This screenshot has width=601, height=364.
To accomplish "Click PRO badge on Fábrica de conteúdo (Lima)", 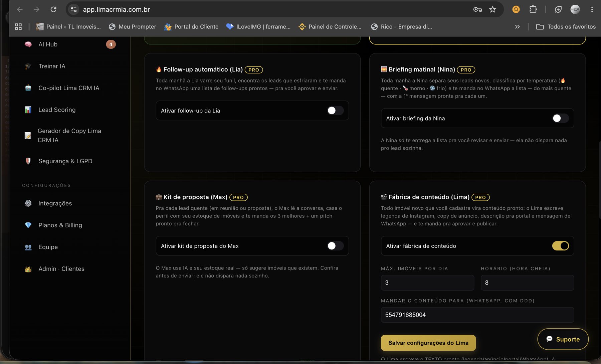I will (480, 197).
